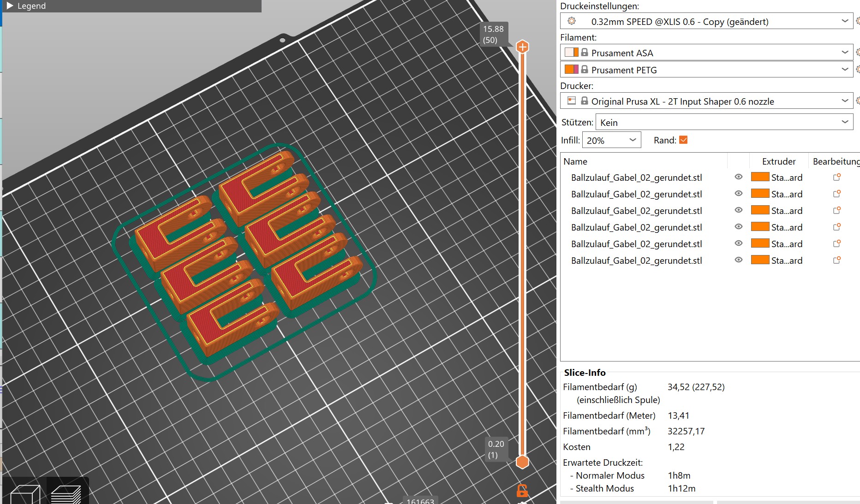Select the last Ballzulauf_Gabel_02_gerundet.stl object
The height and width of the screenshot is (504, 860).
coord(637,261)
